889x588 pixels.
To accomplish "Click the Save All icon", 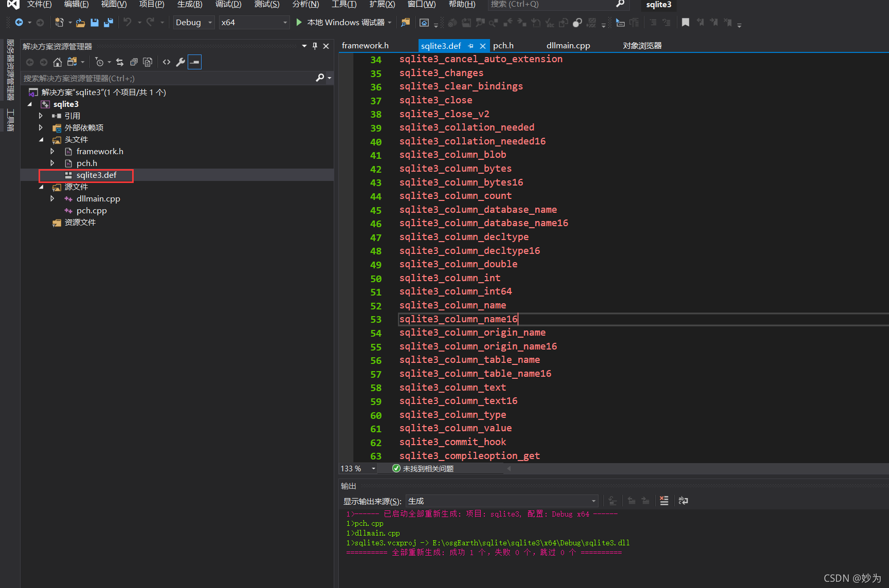I will click(x=108, y=23).
